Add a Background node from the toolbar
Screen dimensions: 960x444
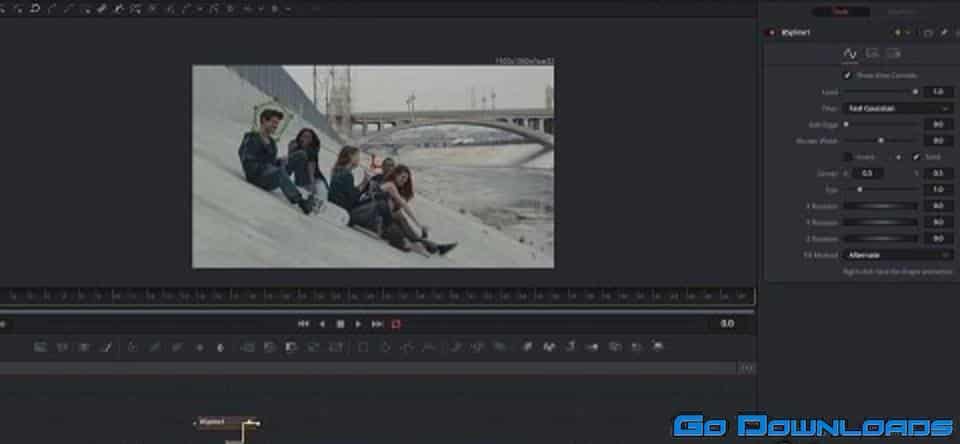(41, 347)
